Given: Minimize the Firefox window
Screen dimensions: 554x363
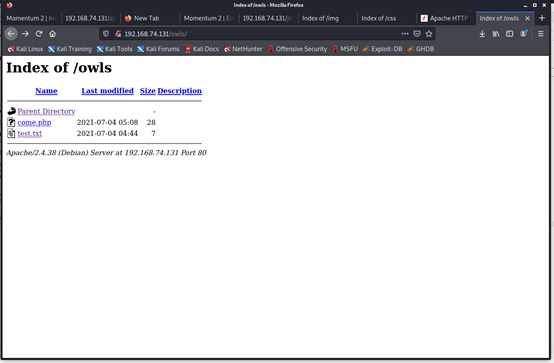Looking at the screenshot, I should point(525,5).
